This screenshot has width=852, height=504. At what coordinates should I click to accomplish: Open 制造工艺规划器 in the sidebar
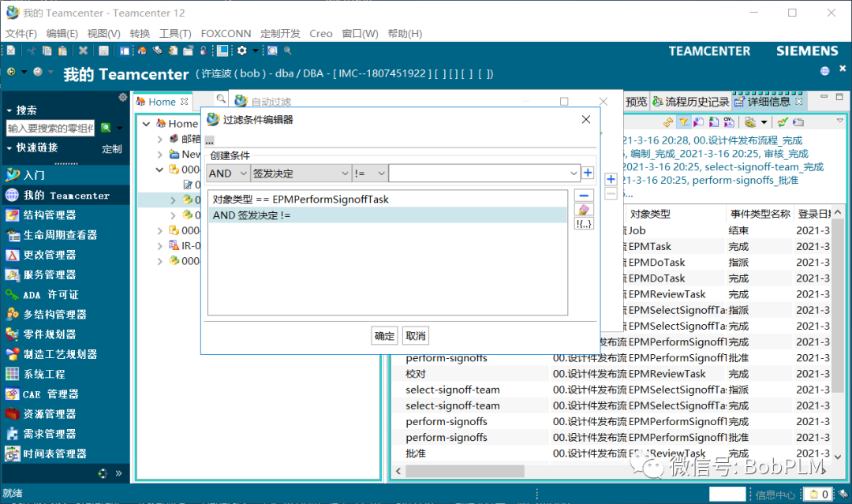click(65, 354)
